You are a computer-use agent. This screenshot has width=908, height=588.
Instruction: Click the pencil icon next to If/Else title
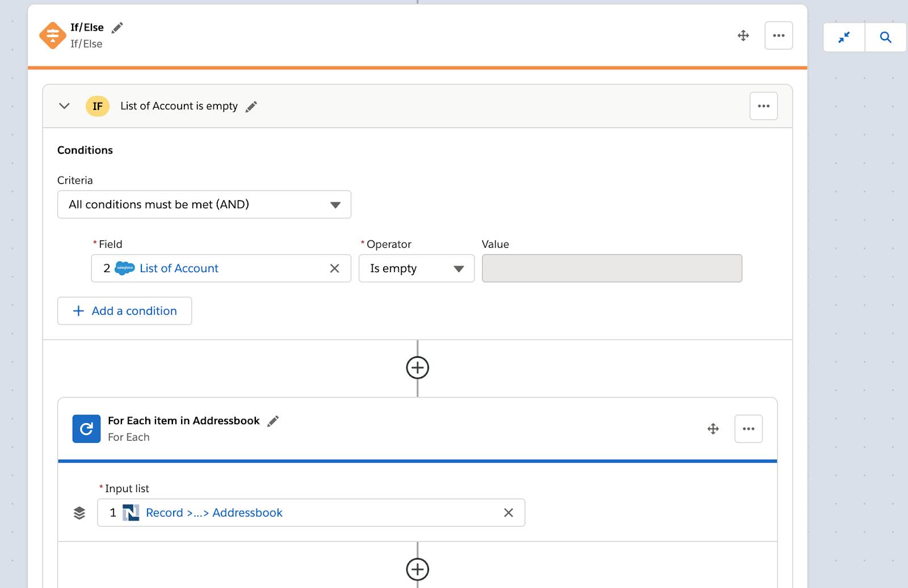click(x=117, y=28)
